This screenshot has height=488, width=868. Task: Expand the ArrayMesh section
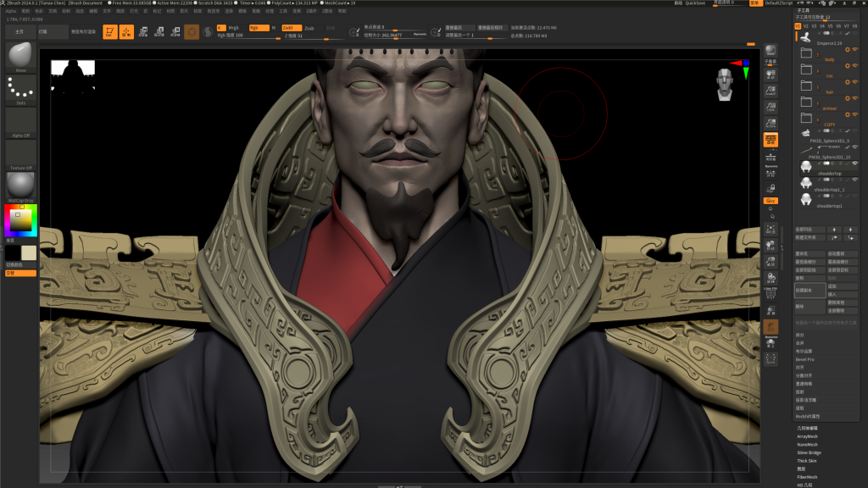[807, 436]
